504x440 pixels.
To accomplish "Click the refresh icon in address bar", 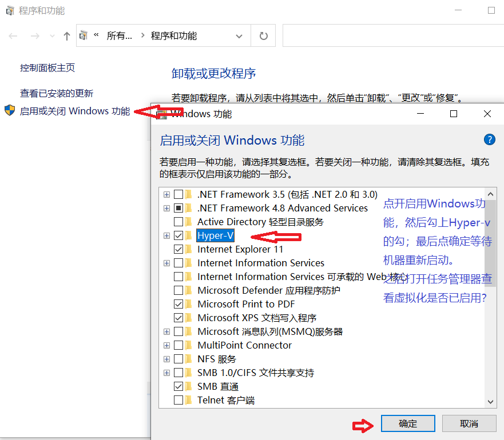I will [263, 35].
